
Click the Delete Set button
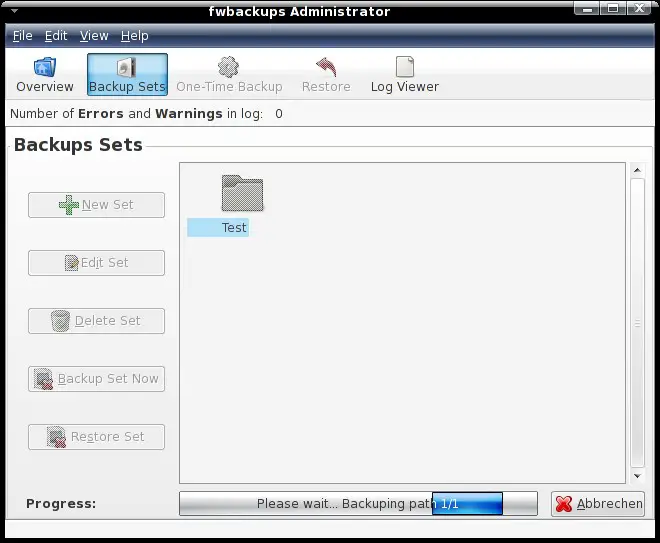click(x=96, y=321)
